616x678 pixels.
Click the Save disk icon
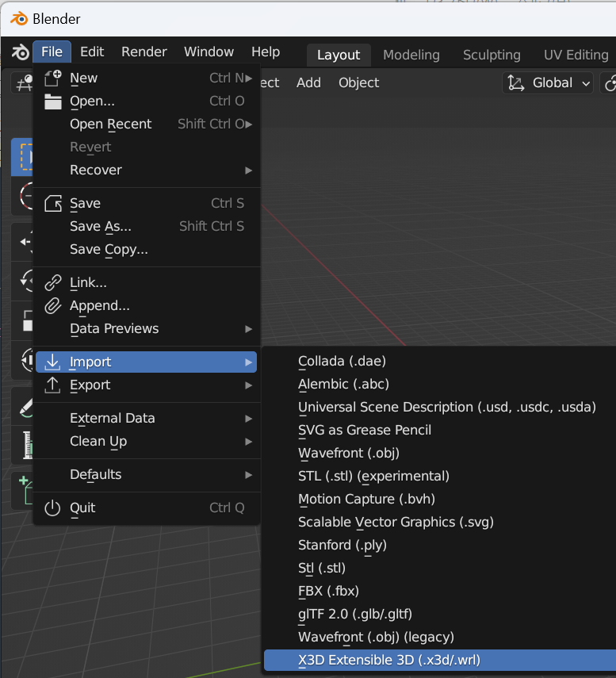click(x=53, y=203)
